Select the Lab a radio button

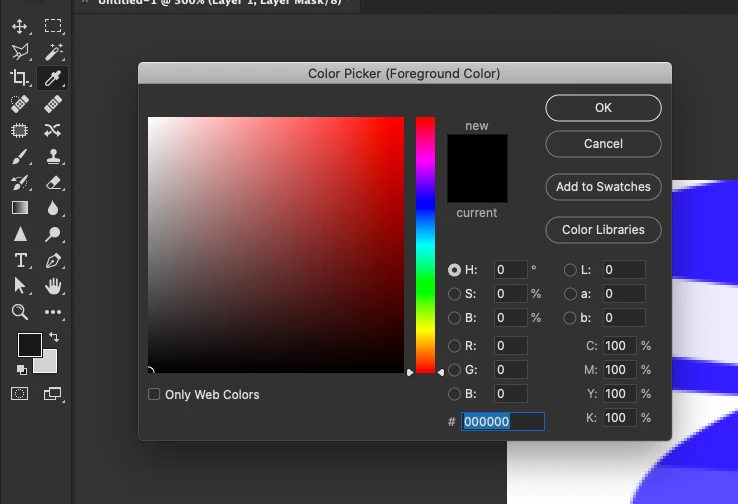pos(570,294)
